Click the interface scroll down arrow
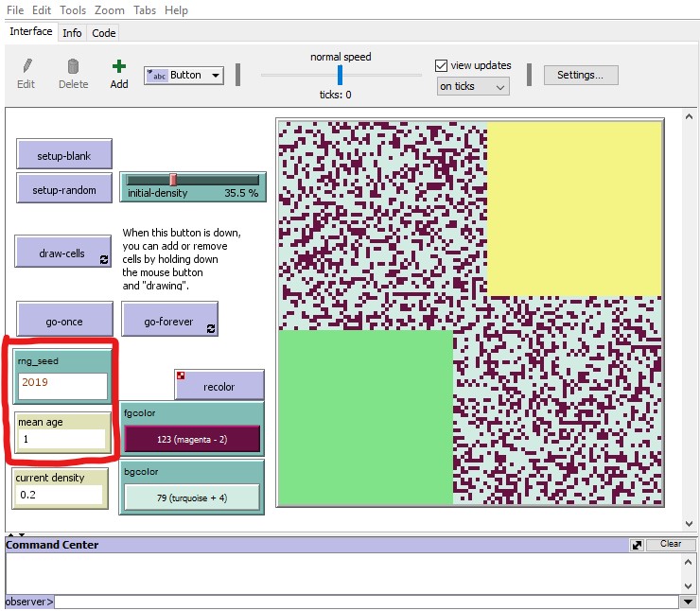This screenshot has width=700, height=611. coord(689,523)
